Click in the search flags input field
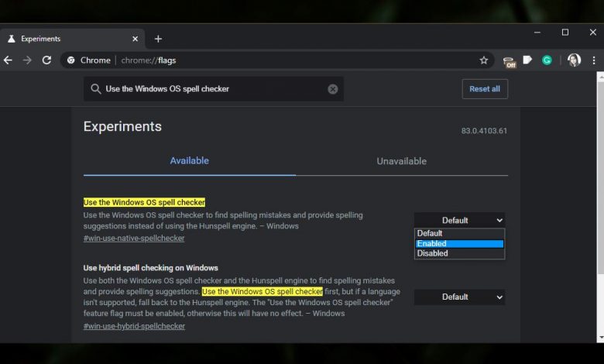 click(x=214, y=89)
